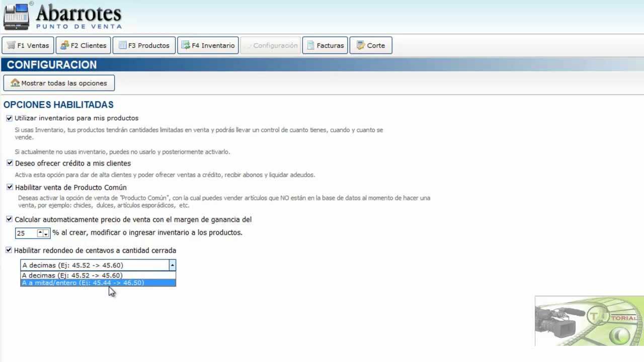Viewport: 644px width, 362px height.
Task: Choose 'A decimas' option in dropdown list
Action: pyautogui.click(x=98, y=275)
